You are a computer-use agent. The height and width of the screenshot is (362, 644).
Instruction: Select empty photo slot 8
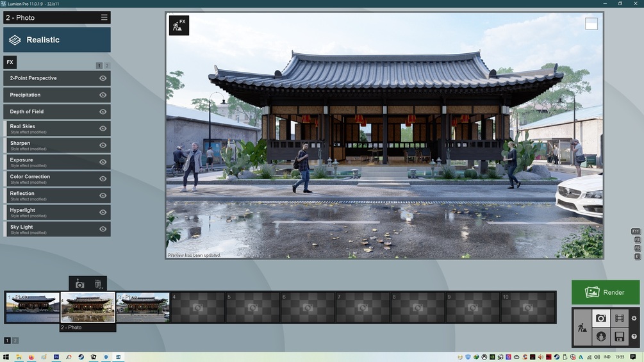pyautogui.click(x=418, y=308)
